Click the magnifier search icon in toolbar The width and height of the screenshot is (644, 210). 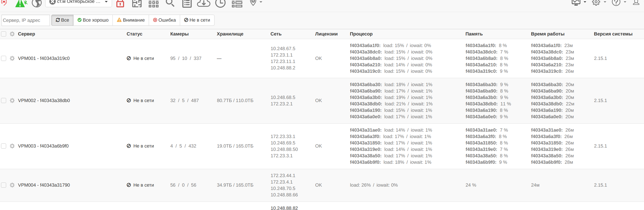[x=170, y=3]
